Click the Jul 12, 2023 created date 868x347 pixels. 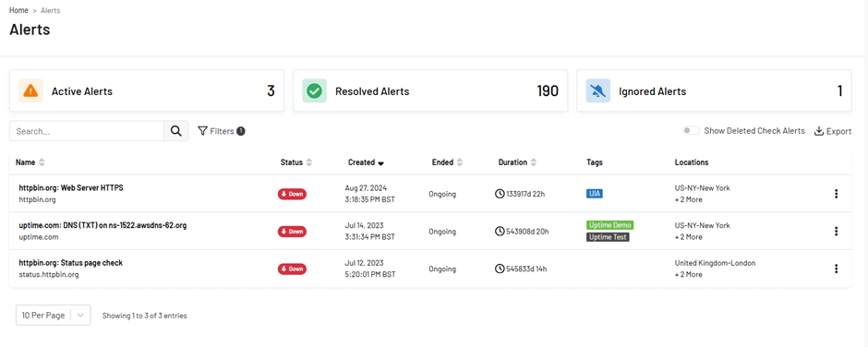363,263
